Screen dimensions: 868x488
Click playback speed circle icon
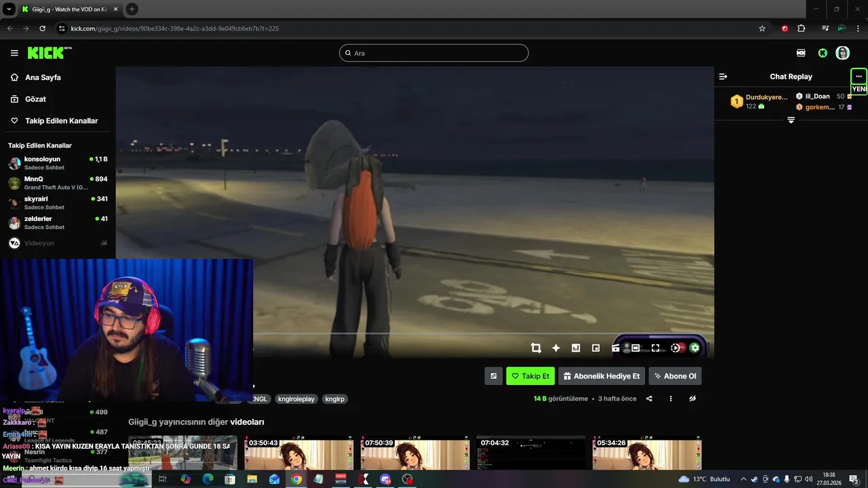pyautogui.click(x=675, y=348)
